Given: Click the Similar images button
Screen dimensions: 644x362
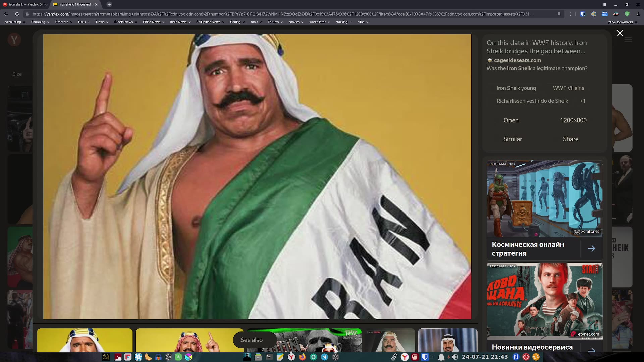Looking at the screenshot, I should tap(513, 139).
